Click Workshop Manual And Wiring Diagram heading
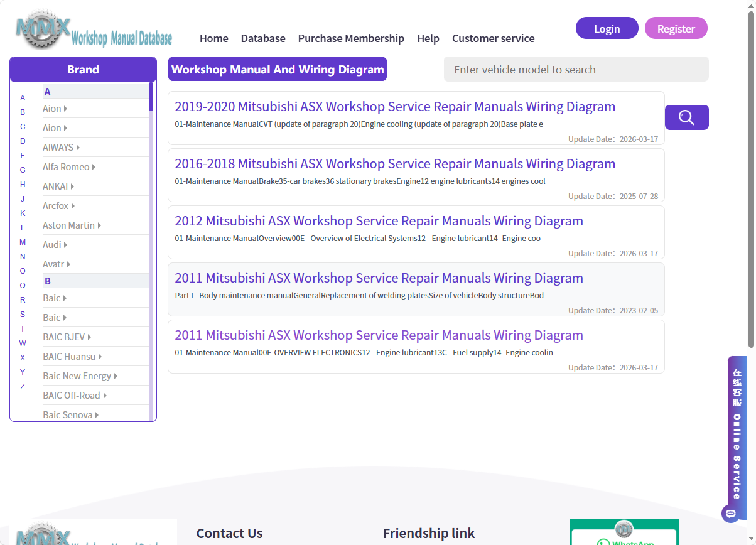 click(x=278, y=69)
